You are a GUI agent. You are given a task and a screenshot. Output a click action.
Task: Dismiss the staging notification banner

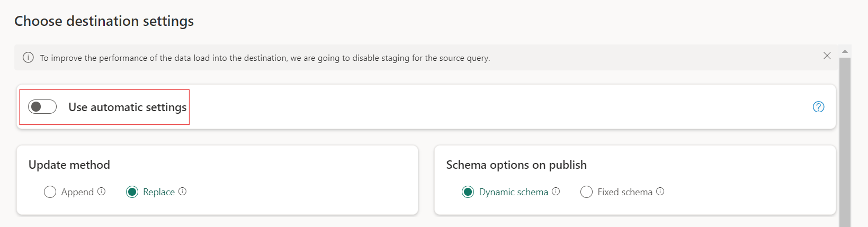[x=827, y=56]
